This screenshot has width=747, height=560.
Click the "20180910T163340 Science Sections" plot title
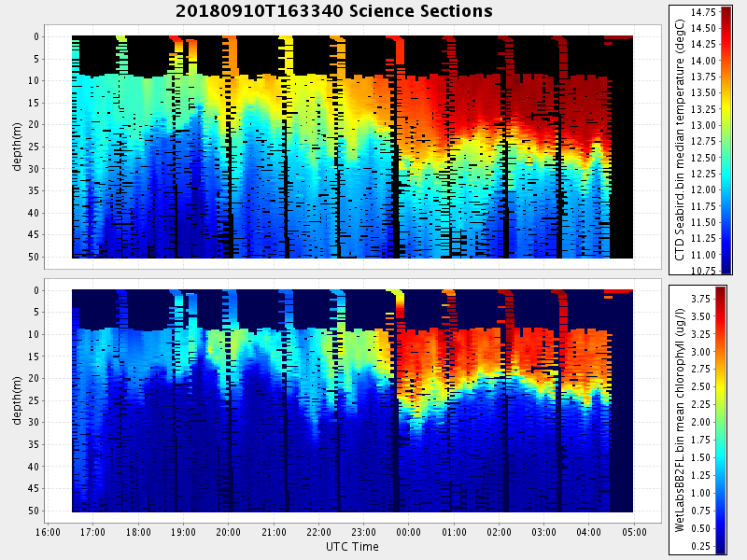click(x=334, y=11)
